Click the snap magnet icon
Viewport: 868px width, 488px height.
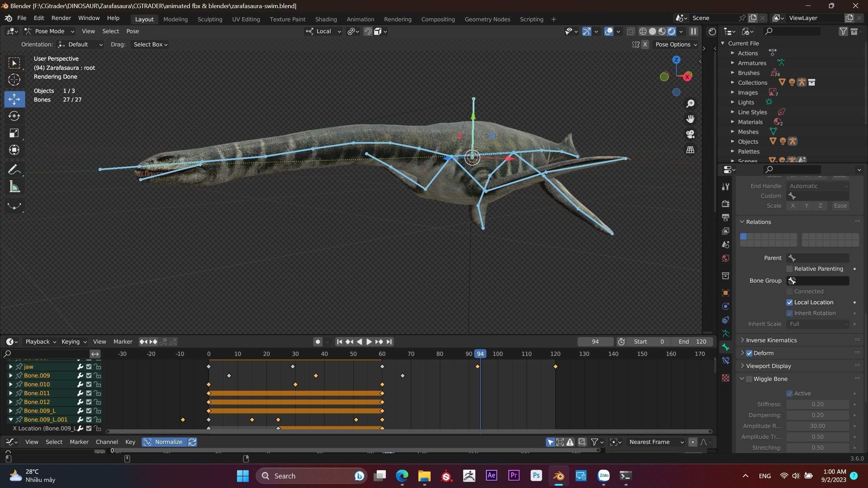(x=368, y=32)
